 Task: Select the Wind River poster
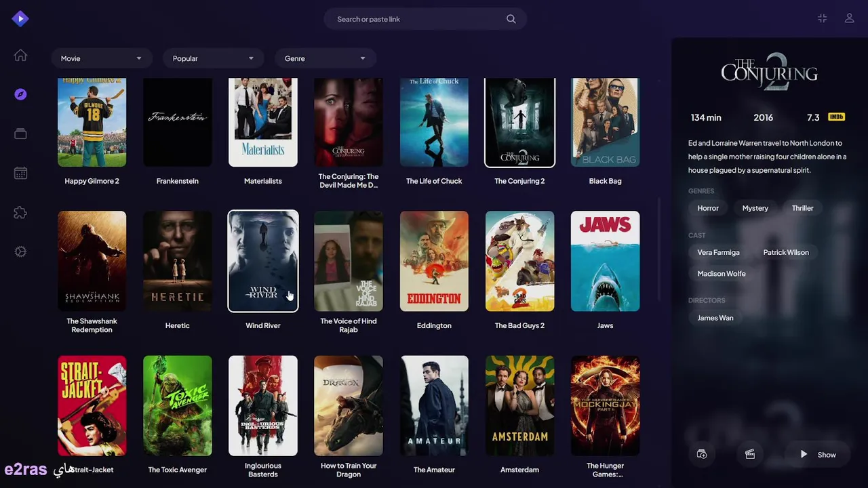(x=263, y=261)
